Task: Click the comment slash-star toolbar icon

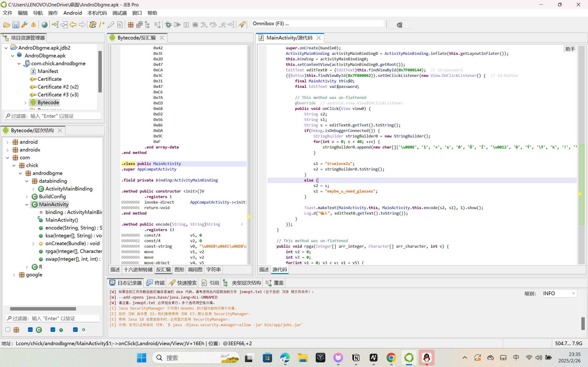Action: (x=102, y=25)
